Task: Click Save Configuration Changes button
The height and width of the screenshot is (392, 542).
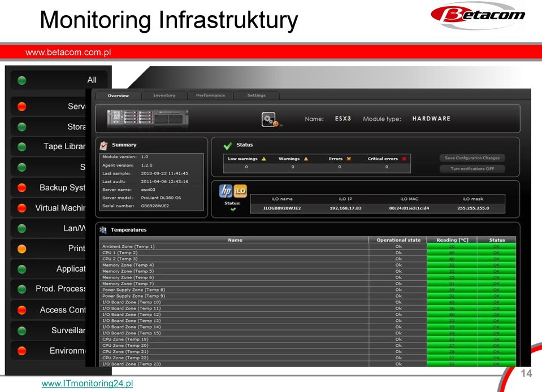Action: (472, 158)
